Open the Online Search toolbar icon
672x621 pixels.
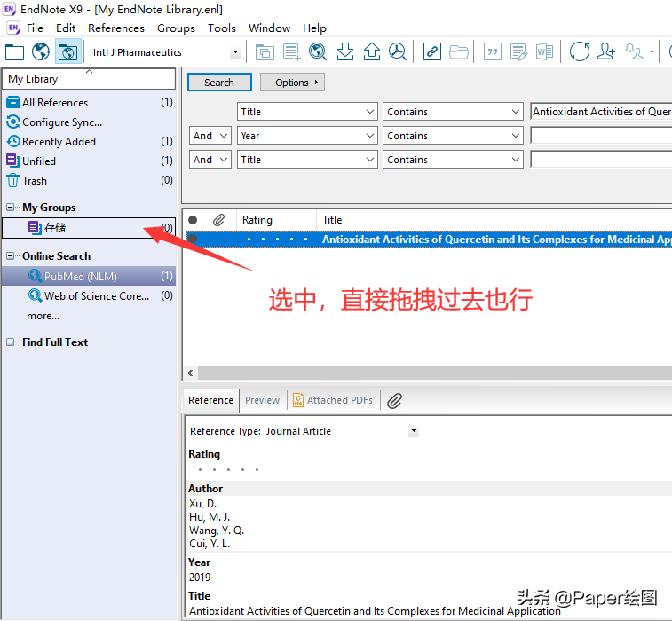point(318,52)
